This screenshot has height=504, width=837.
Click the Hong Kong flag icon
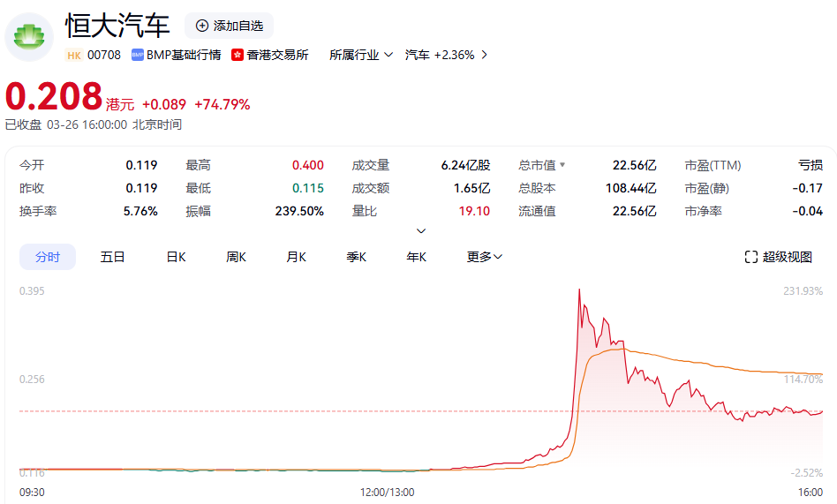point(238,55)
